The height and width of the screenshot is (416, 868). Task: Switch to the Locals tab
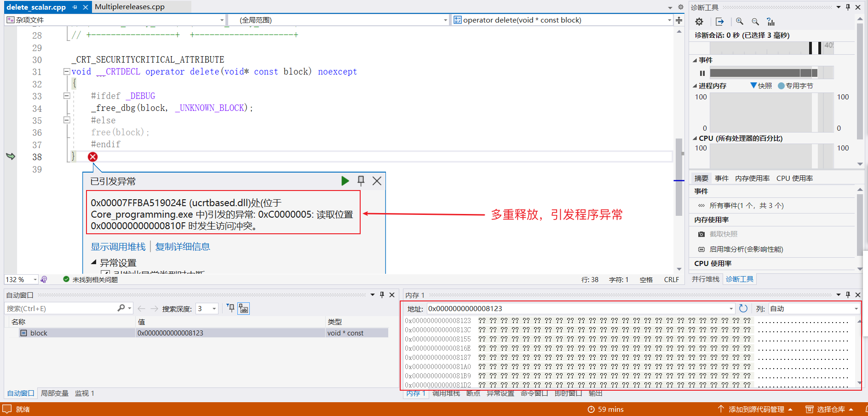[x=54, y=393]
